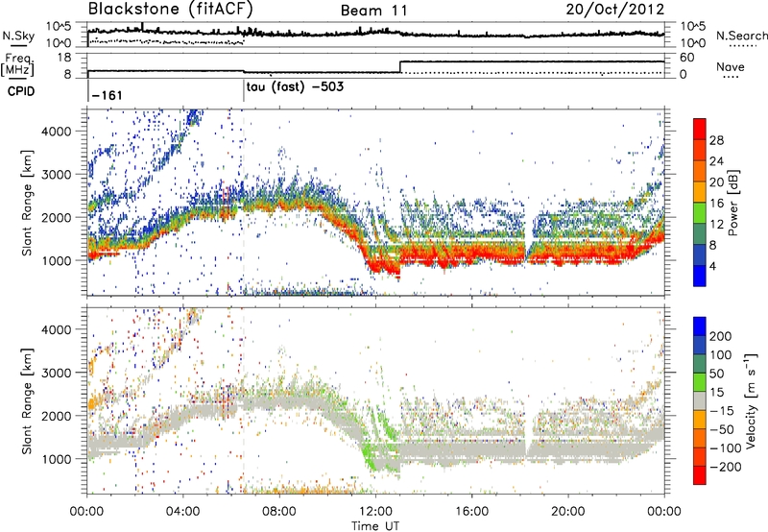Image resolution: width=768 pixels, height=532 pixels.
Task: Click the Time UT axis label
Action: coord(375,525)
